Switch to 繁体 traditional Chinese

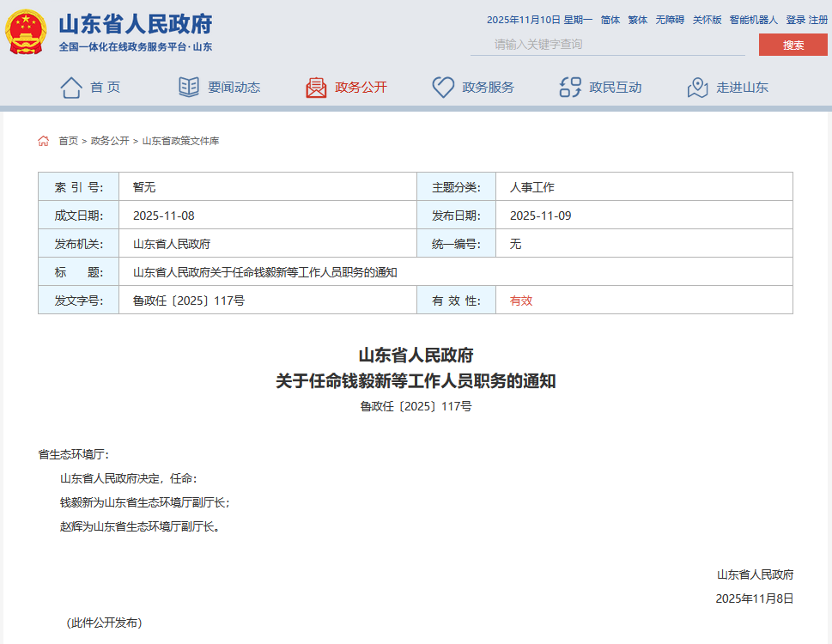(x=637, y=20)
